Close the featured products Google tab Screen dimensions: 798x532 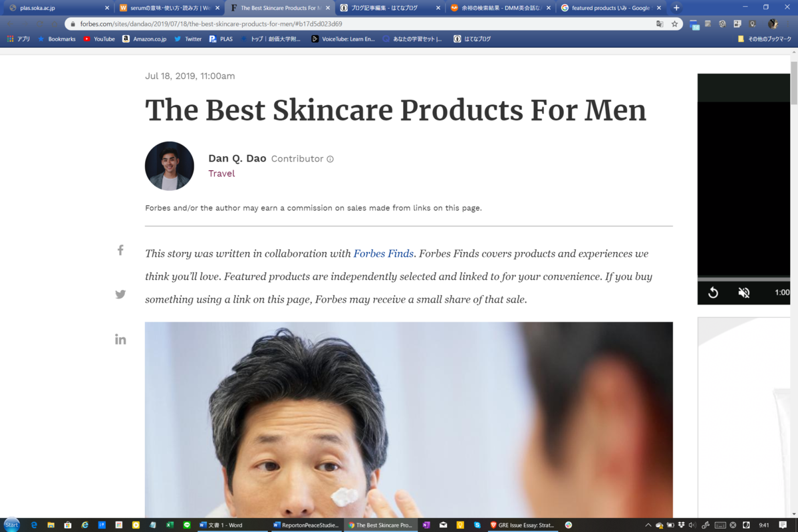click(658, 8)
